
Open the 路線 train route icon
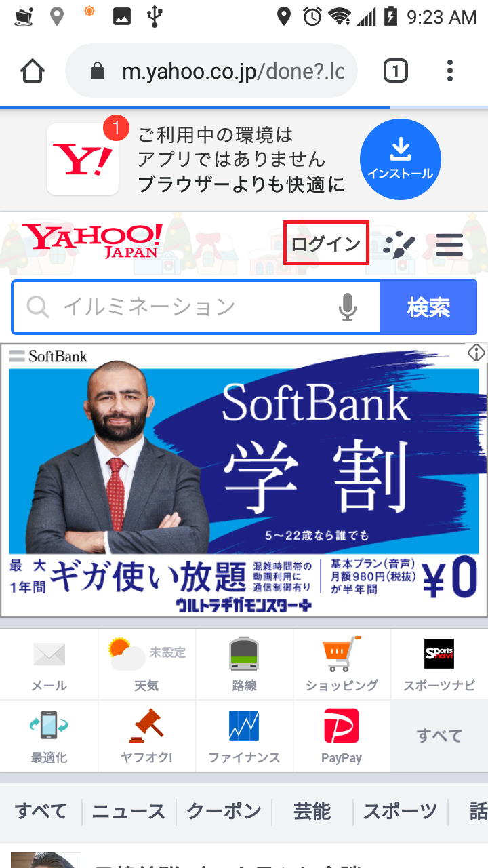[x=244, y=665]
